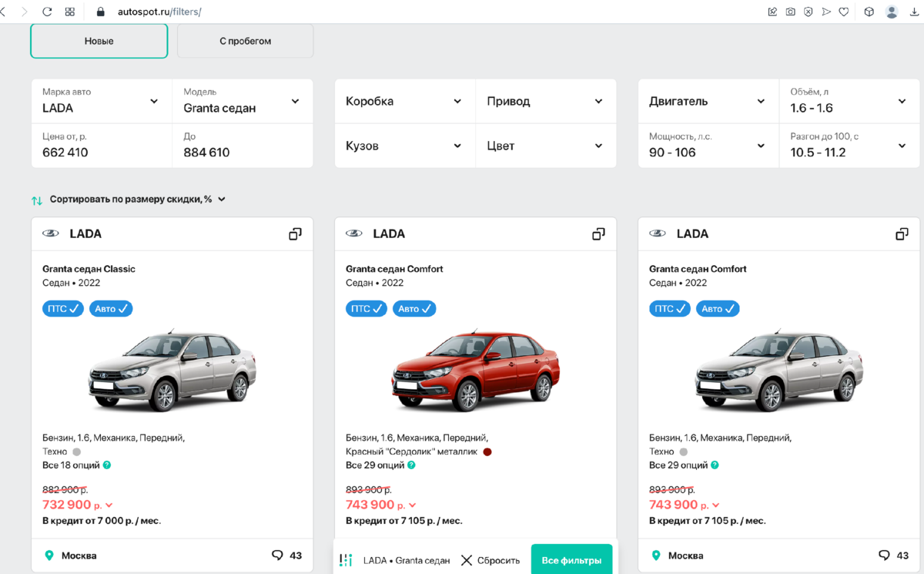Open the red Granta Comfort car image
This screenshot has width=924, height=574.
(476, 371)
